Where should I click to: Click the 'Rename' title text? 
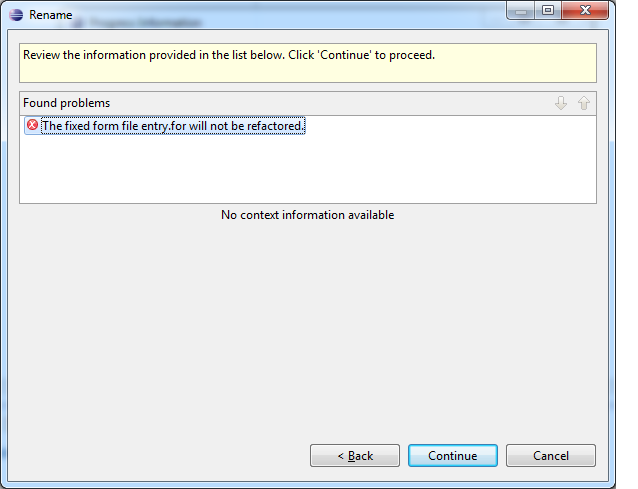[50, 15]
